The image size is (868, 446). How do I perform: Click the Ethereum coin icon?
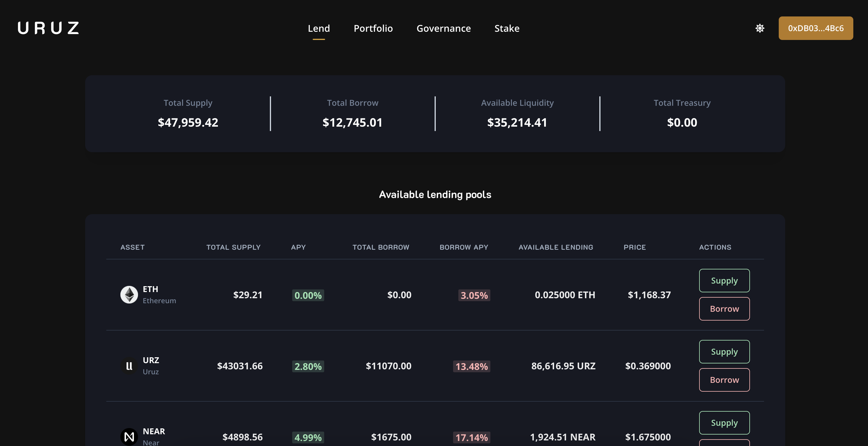pyautogui.click(x=129, y=295)
